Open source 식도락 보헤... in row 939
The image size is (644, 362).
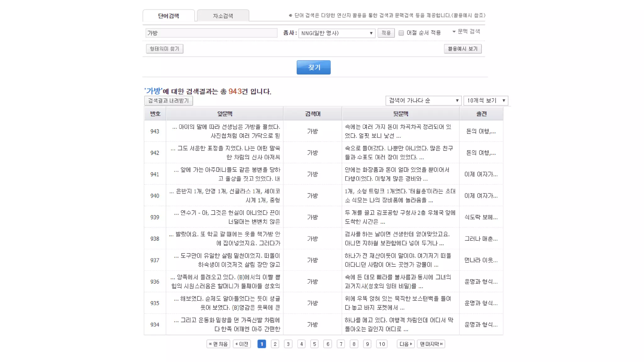tap(481, 217)
